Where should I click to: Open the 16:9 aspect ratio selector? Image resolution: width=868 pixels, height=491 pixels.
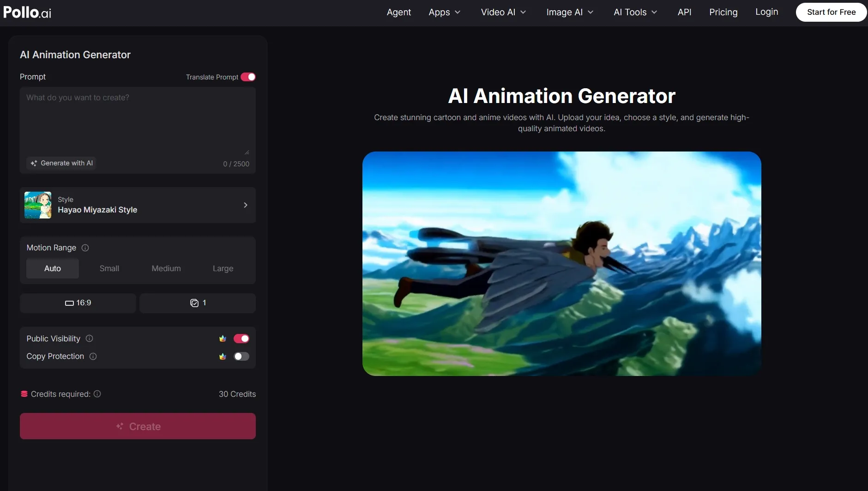pos(78,303)
